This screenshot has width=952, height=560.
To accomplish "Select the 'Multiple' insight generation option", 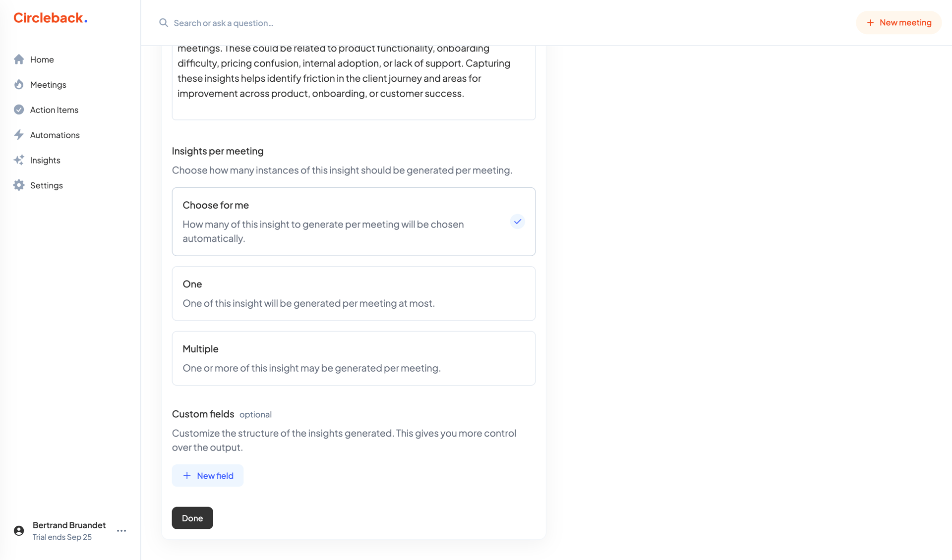I will pos(353,358).
